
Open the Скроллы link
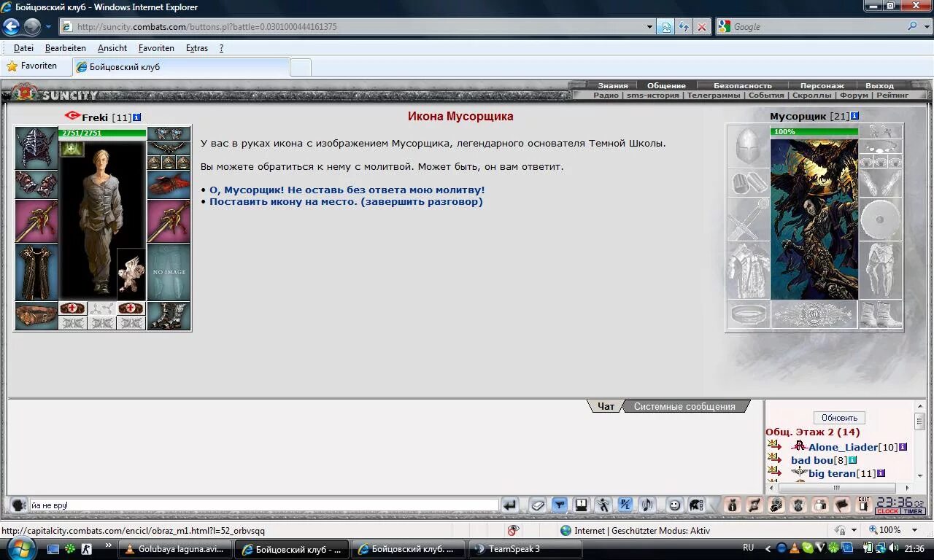(x=811, y=95)
